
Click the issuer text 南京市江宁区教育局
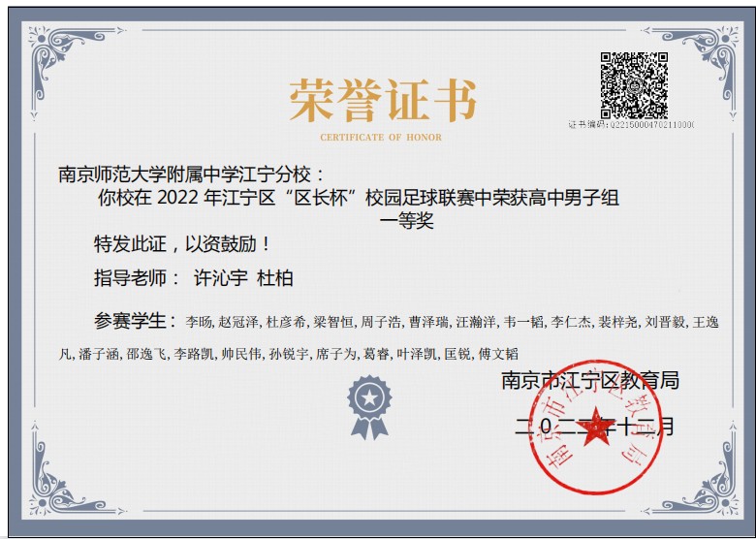(x=590, y=380)
